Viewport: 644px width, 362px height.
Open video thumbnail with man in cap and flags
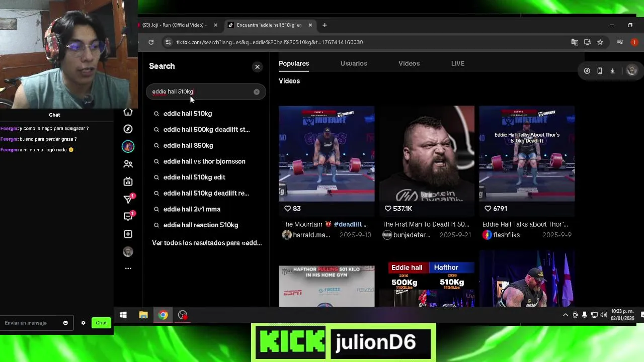527,279
